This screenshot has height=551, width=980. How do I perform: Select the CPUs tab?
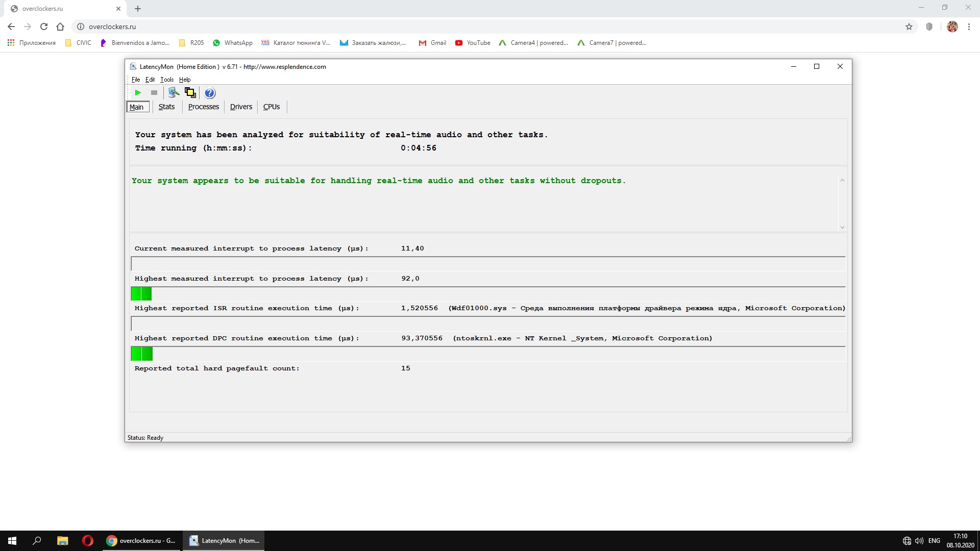pyautogui.click(x=271, y=107)
